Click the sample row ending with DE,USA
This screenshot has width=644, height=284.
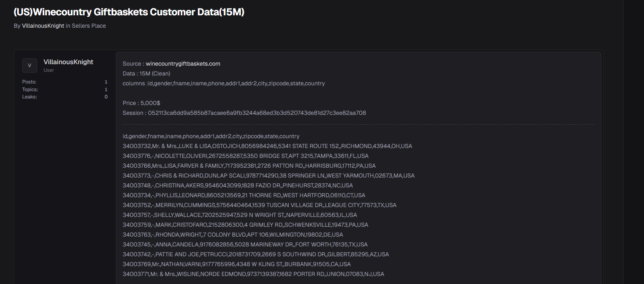tap(233, 235)
